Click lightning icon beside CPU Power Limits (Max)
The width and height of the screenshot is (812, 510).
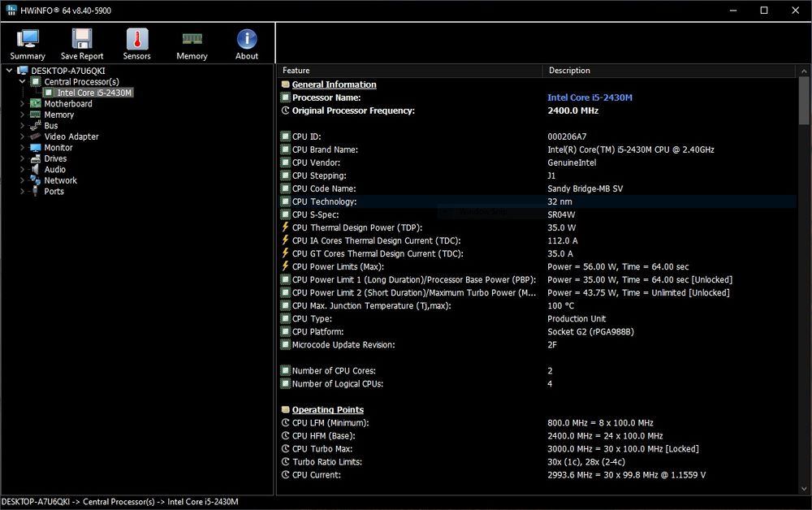click(285, 266)
